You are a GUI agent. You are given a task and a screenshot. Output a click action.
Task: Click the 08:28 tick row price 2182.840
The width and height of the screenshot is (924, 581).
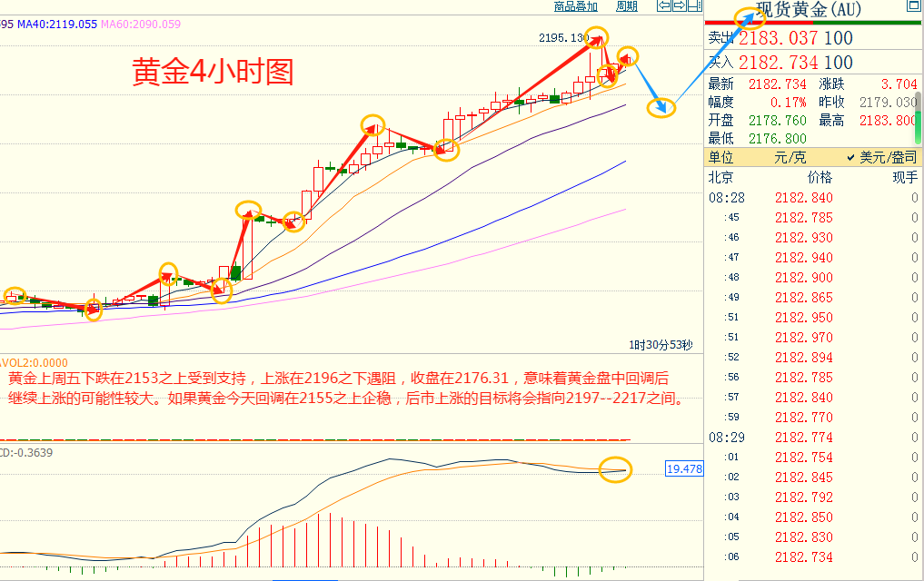[804, 198]
